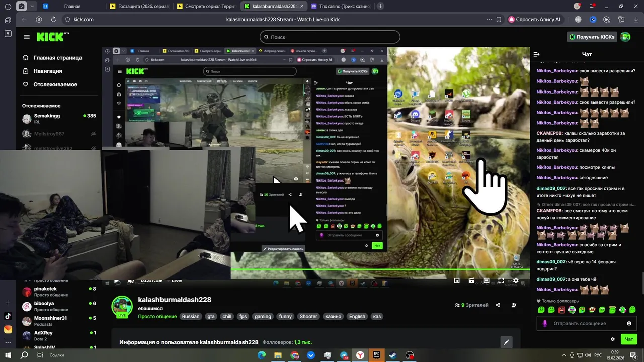Click the moderator user icon beside share
This screenshot has width=644, height=362.
pyautogui.click(x=514, y=305)
